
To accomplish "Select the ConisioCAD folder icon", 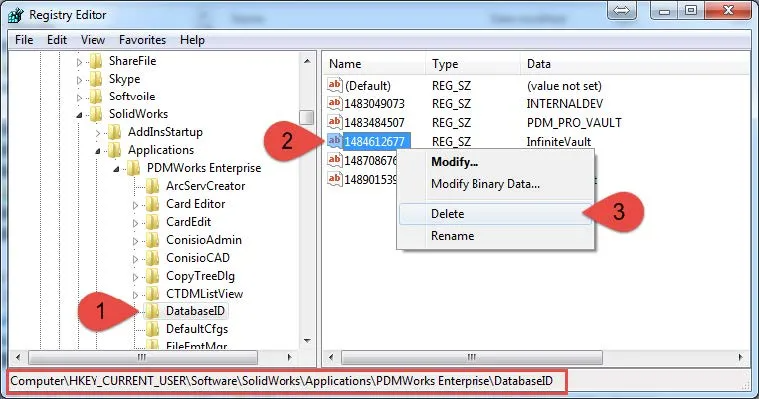I will pyautogui.click(x=152, y=258).
